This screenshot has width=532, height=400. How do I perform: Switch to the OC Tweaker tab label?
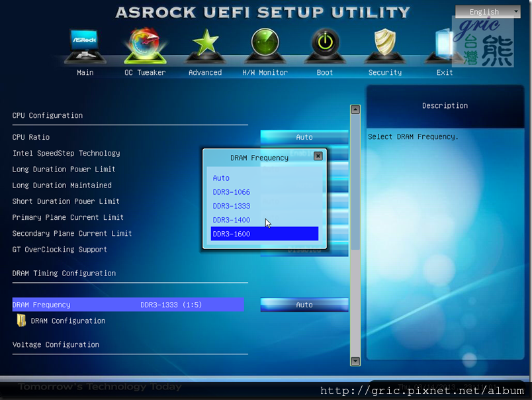point(145,72)
